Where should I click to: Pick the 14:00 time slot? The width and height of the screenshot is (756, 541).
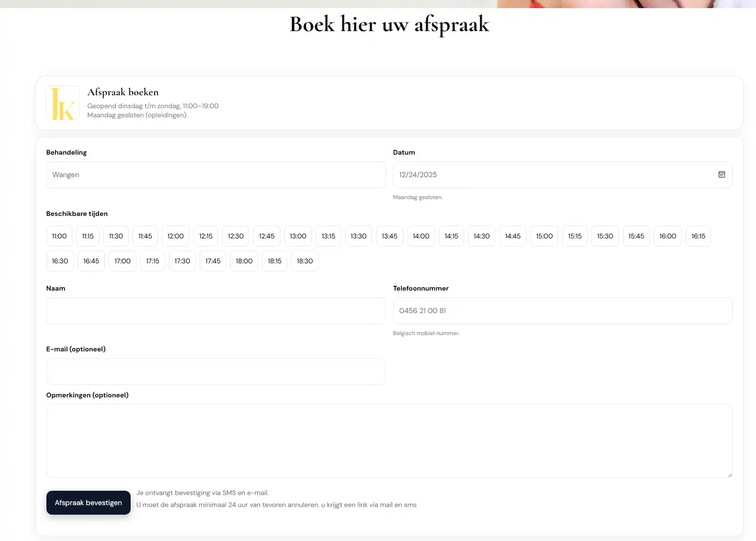click(x=421, y=236)
